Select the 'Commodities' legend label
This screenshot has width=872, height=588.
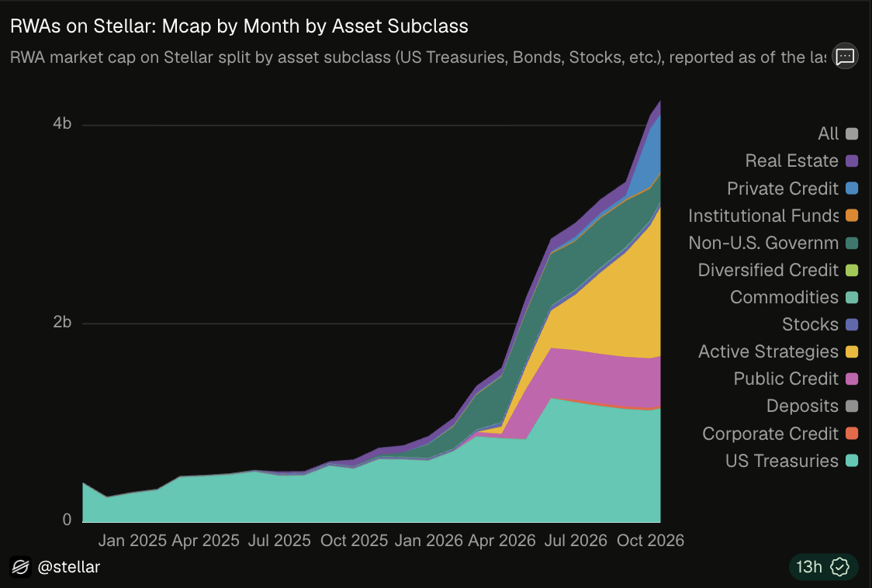[x=784, y=297]
